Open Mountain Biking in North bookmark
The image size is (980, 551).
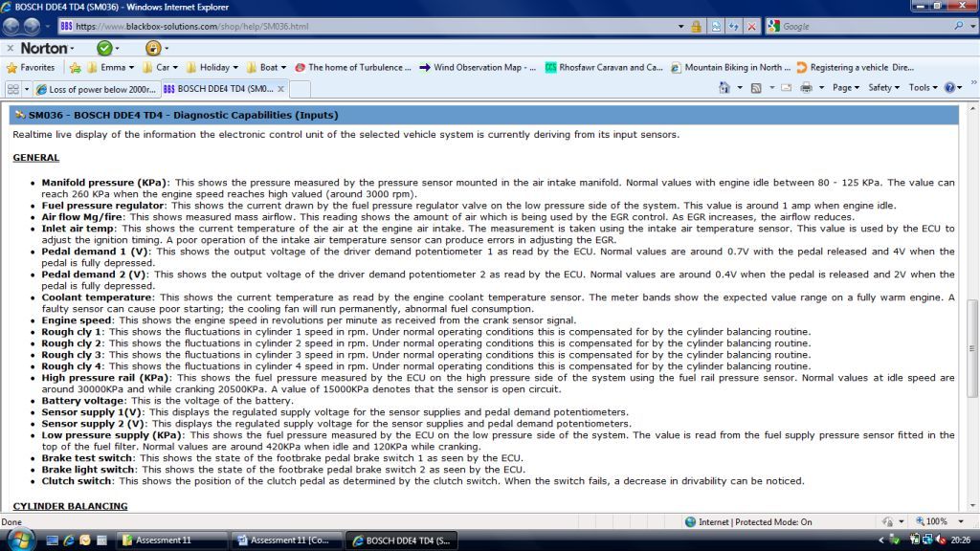(x=730, y=68)
